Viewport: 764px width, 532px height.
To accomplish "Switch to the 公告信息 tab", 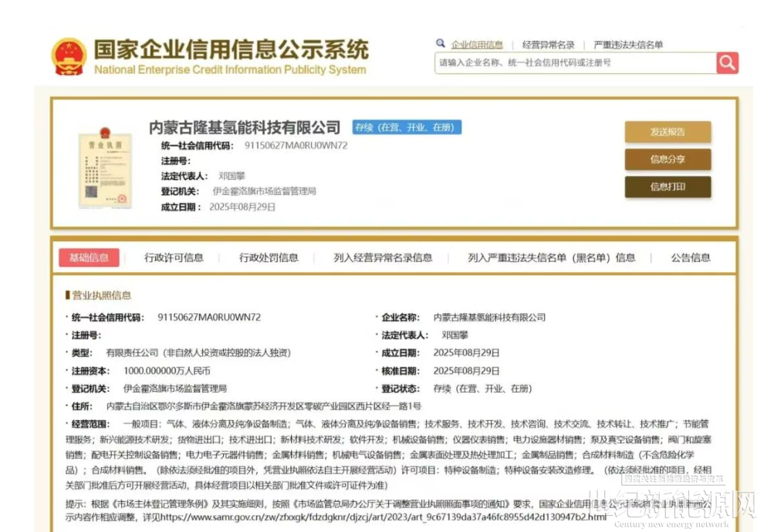I will (x=690, y=258).
